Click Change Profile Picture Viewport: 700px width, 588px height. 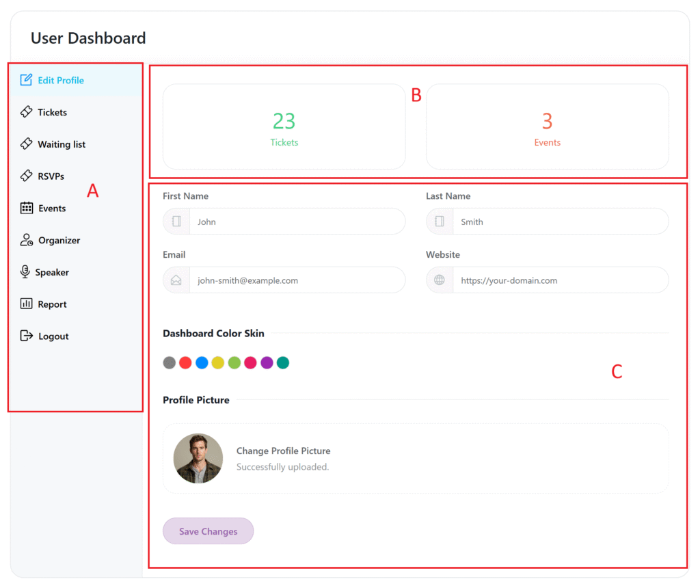click(283, 451)
